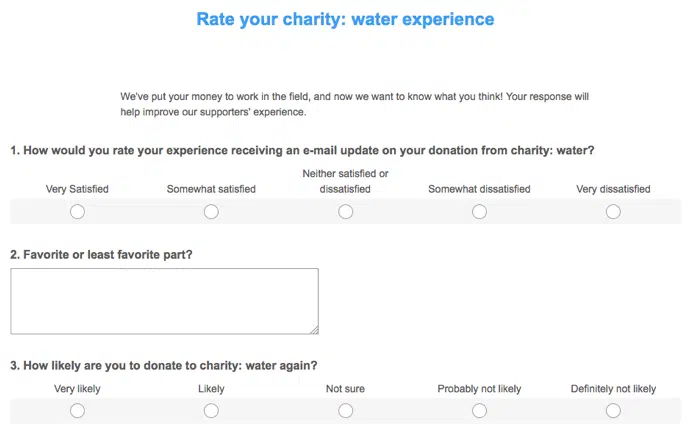Click into the favorite part text area
The width and height of the screenshot is (690, 431).
[x=164, y=300]
